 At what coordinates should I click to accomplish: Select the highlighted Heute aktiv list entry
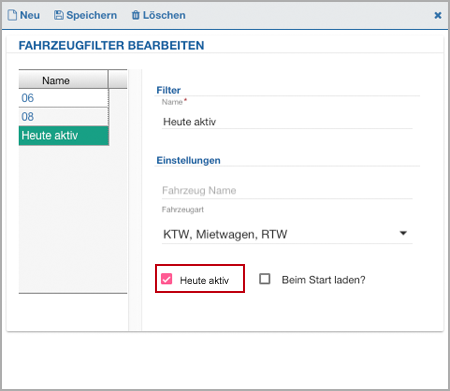64,135
